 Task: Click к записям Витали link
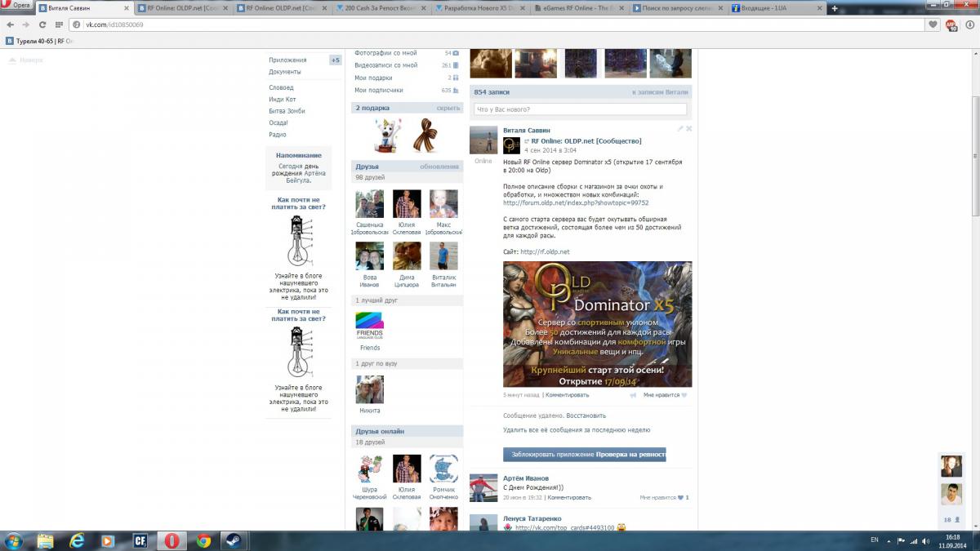click(660, 92)
